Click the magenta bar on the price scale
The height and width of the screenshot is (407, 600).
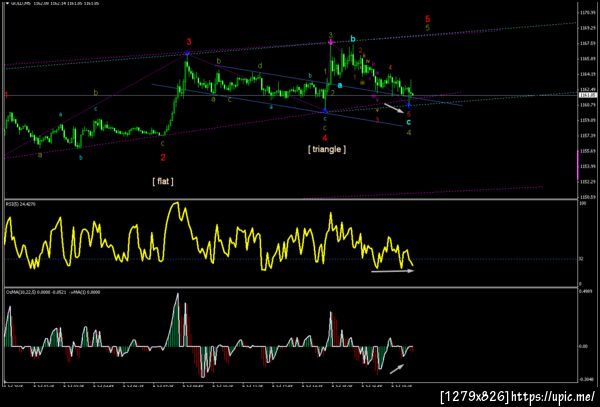pyautogui.click(x=578, y=165)
